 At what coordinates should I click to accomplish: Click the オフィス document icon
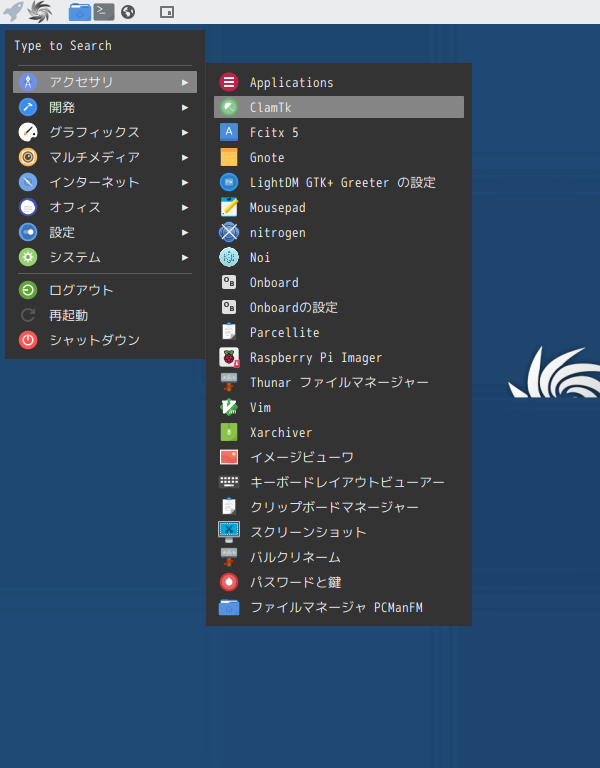(28, 207)
